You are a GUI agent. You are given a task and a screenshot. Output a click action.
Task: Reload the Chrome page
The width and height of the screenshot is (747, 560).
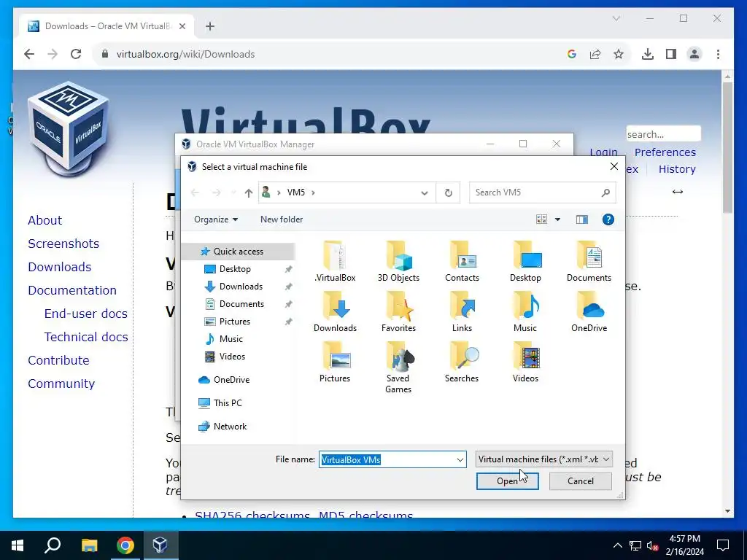[x=76, y=54]
